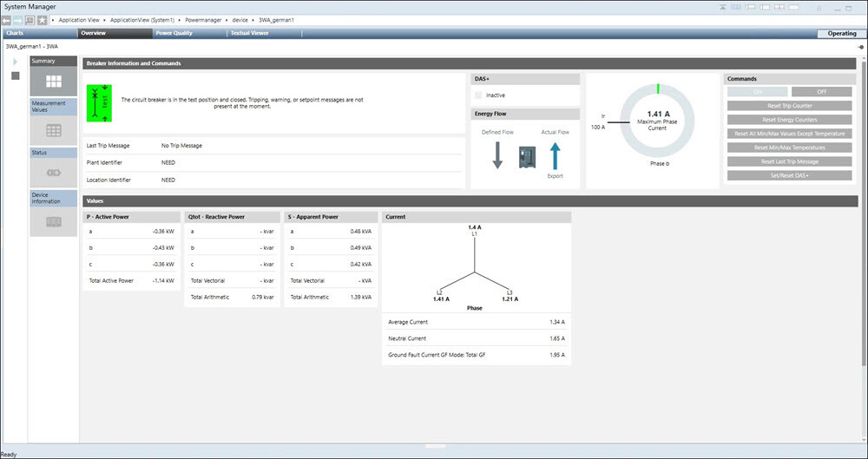Click the back navigation arrow icon

7,19
